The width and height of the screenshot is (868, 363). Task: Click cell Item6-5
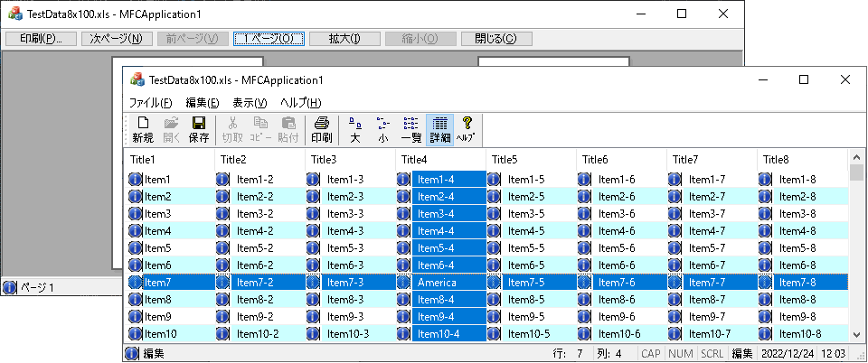tap(526, 265)
